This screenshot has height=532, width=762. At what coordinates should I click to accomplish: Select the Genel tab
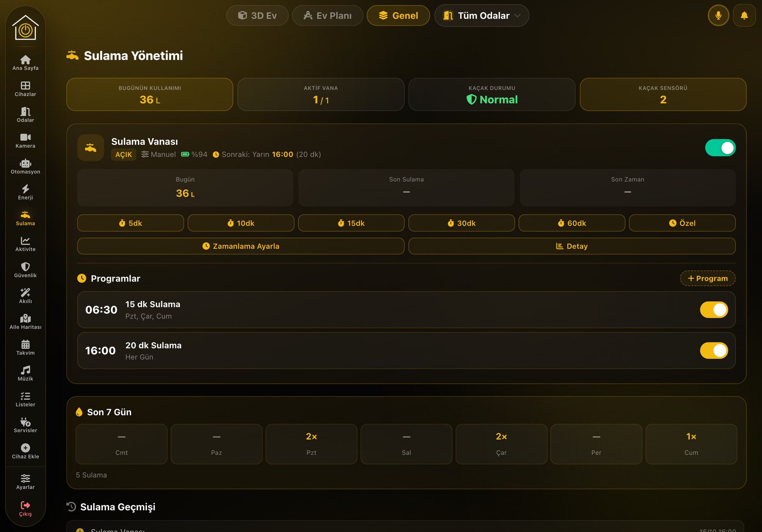pyautogui.click(x=398, y=16)
